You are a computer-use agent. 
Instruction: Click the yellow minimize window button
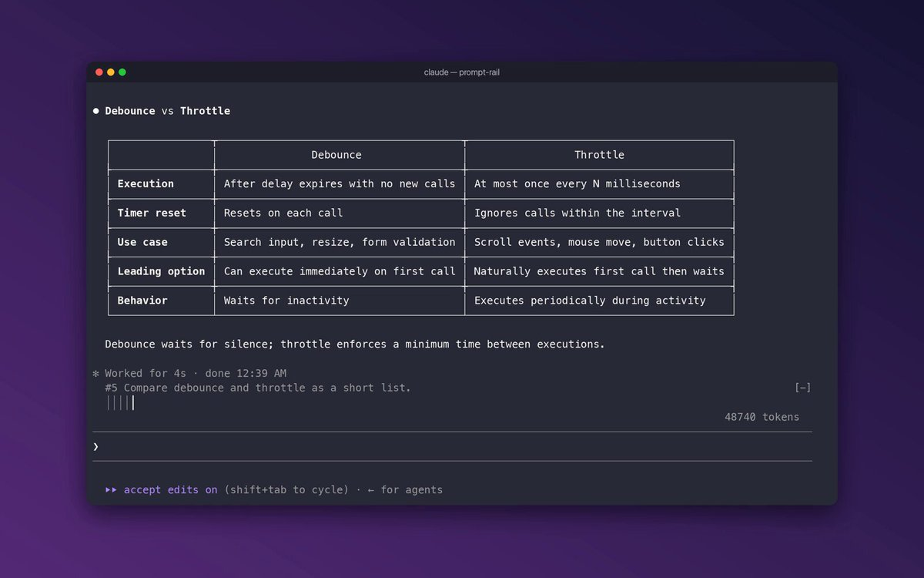110,72
